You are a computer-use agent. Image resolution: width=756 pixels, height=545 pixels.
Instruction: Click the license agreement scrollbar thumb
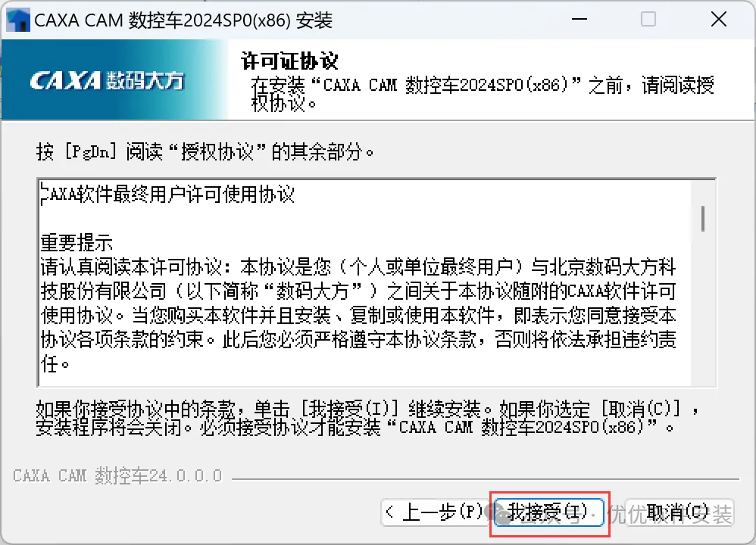[703, 218]
